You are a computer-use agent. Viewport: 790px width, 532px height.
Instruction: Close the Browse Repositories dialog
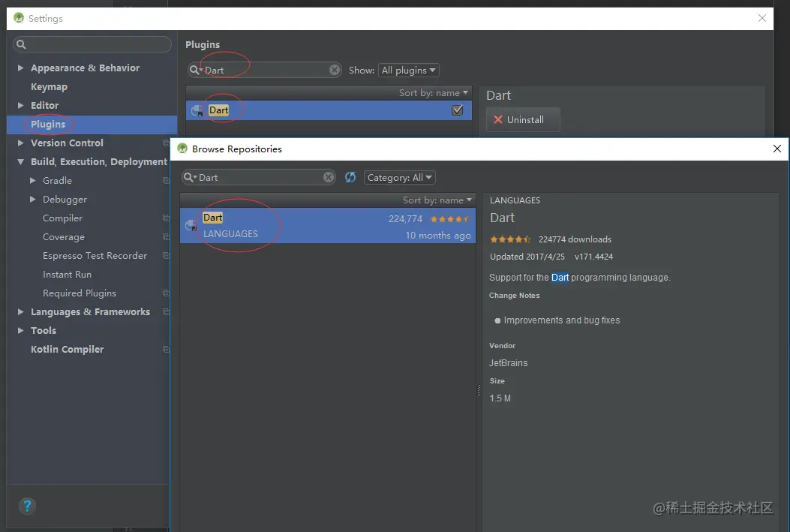coord(777,149)
